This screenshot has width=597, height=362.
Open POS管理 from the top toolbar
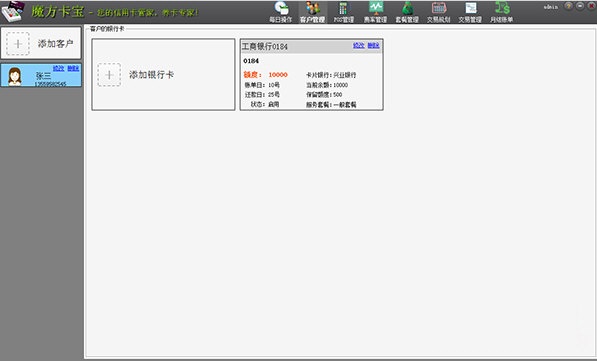click(343, 12)
